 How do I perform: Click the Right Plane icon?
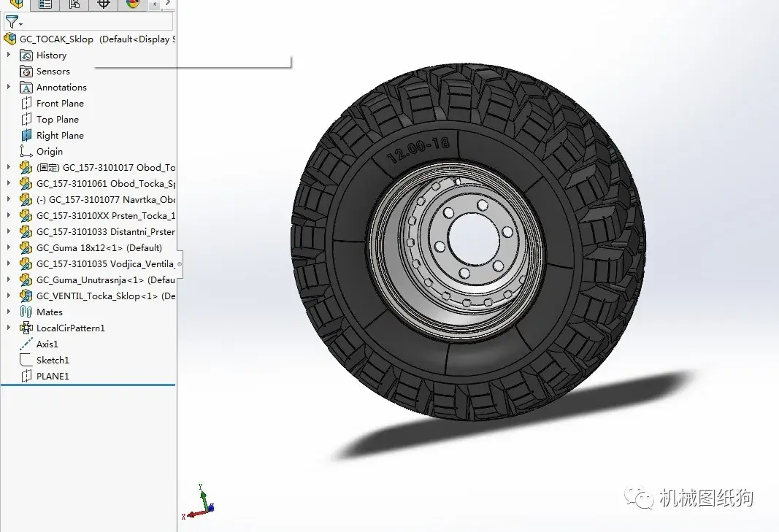(26, 135)
